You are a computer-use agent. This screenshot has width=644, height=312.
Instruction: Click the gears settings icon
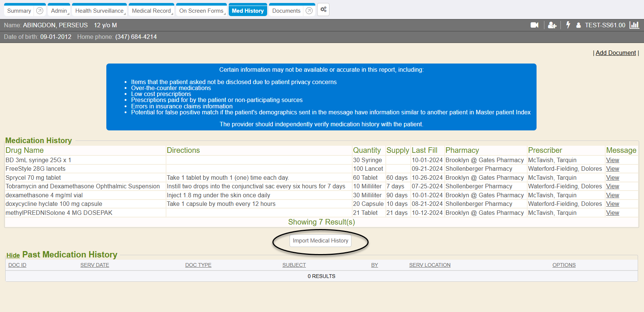(x=323, y=10)
